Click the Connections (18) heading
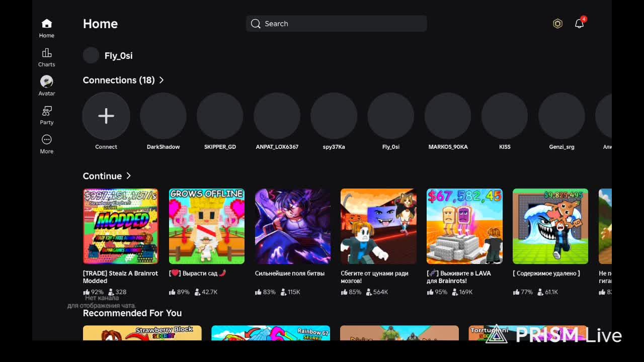 click(119, 80)
